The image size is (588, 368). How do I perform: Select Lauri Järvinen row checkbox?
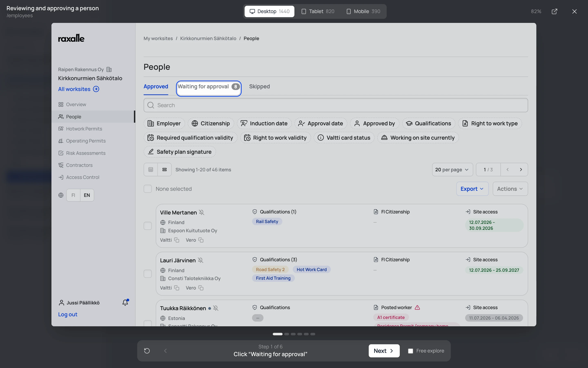pos(148,274)
